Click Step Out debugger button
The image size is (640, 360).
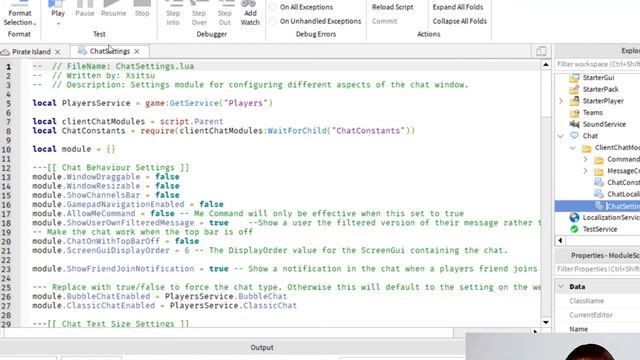[x=224, y=14]
